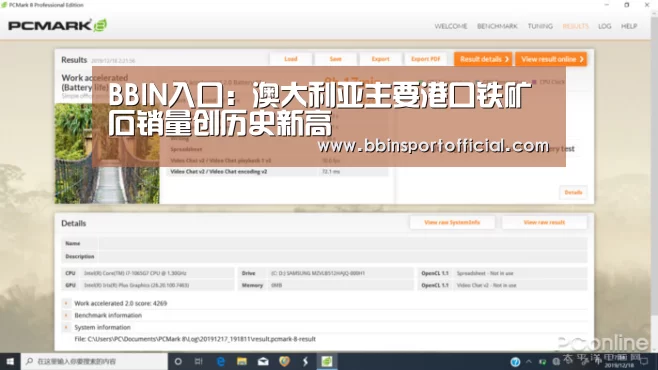Click the Export PDF button

pos(426,59)
